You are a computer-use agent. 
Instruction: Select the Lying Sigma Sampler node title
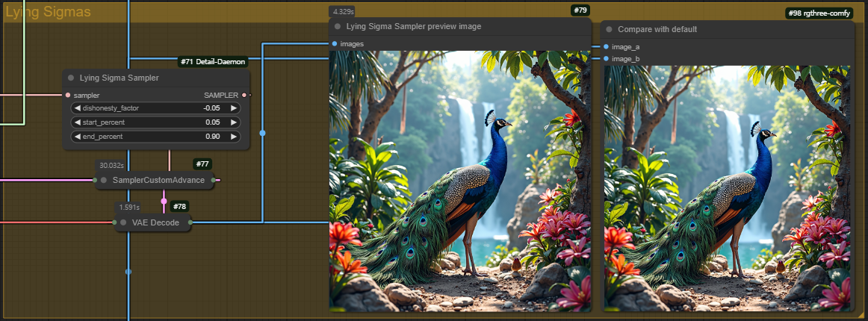(120, 78)
